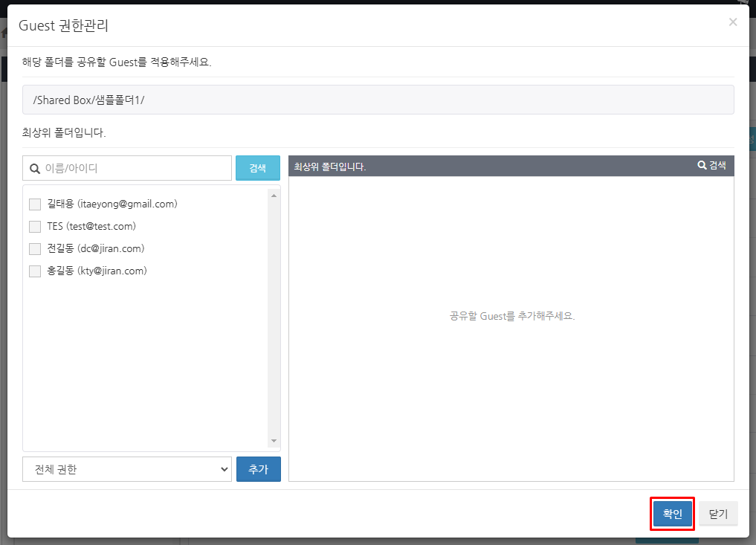
Task: Click the test@test.com guest name label
Action: 91,227
